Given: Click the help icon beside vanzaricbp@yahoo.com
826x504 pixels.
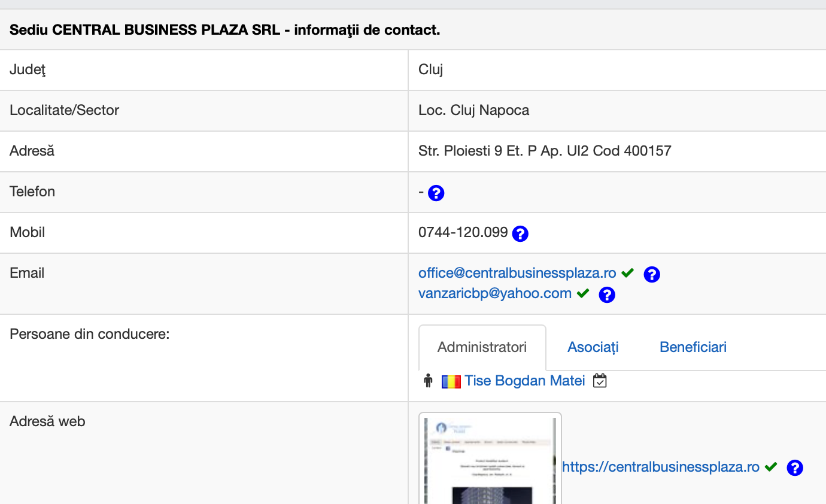Looking at the screenshot, I should [607, 294].
